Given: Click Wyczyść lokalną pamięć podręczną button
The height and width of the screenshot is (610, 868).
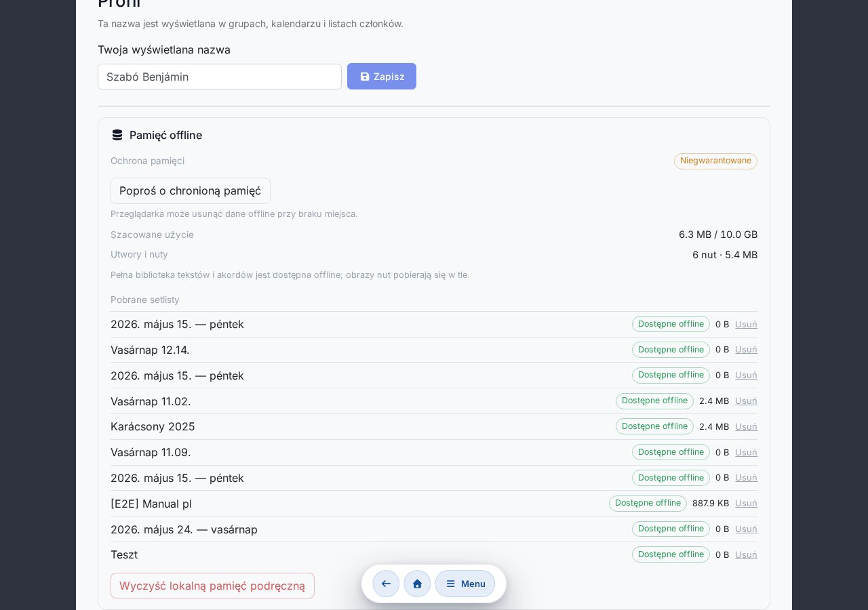Looking at the screenshot, I should 212,586.
